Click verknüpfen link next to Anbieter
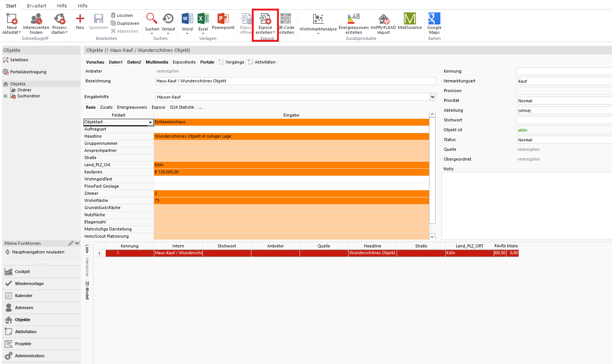 [x=167, y=71]
